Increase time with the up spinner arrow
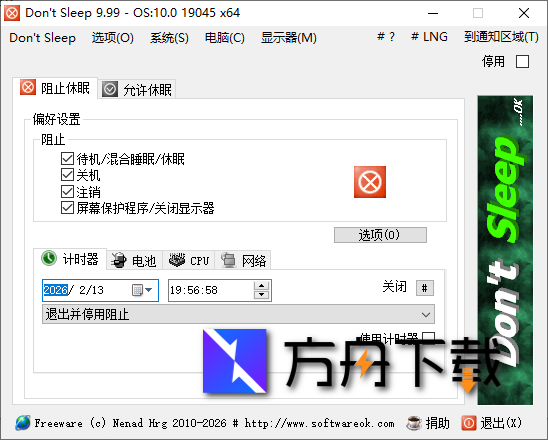This screenshot has width=548, height=440. (x=261, y=286)
